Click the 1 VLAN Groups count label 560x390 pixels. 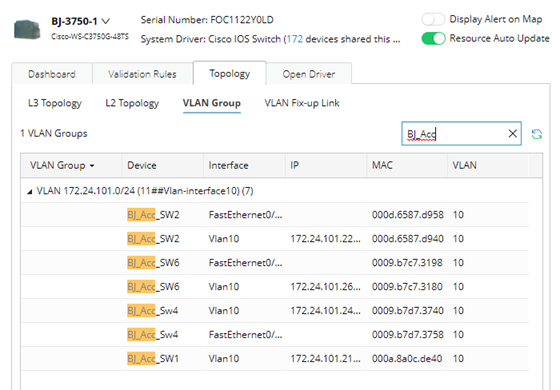point(54,133)
